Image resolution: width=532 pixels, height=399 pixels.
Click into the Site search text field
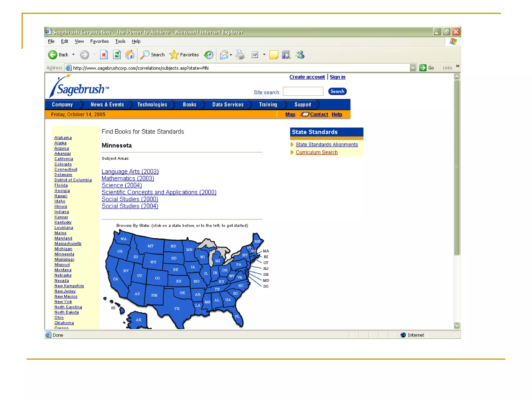(303, 91)
